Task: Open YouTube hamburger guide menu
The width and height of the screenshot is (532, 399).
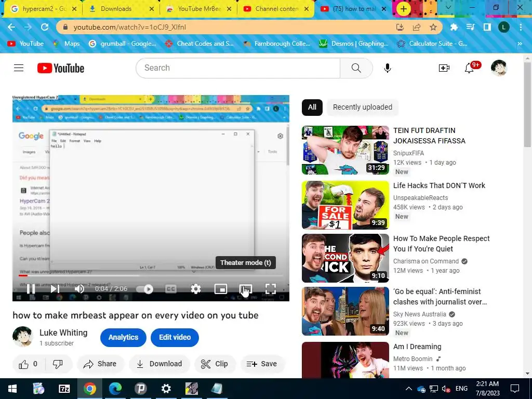Action: [19, 68]
